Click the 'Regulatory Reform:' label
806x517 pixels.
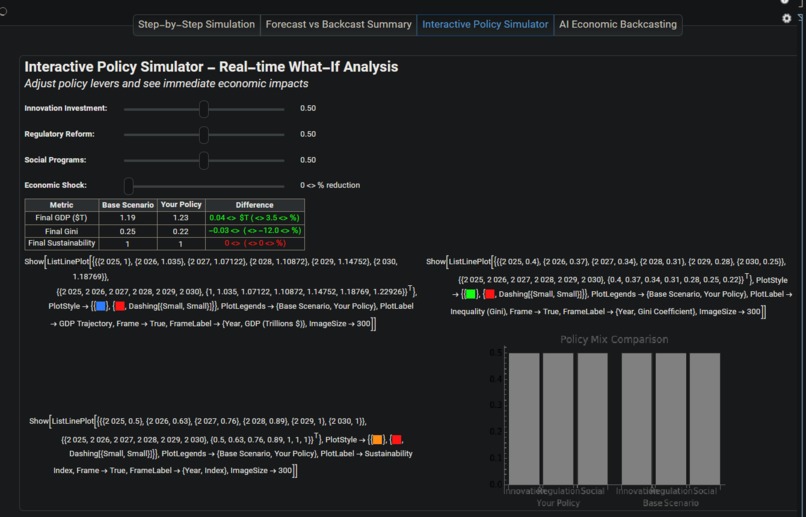point(60,134)
